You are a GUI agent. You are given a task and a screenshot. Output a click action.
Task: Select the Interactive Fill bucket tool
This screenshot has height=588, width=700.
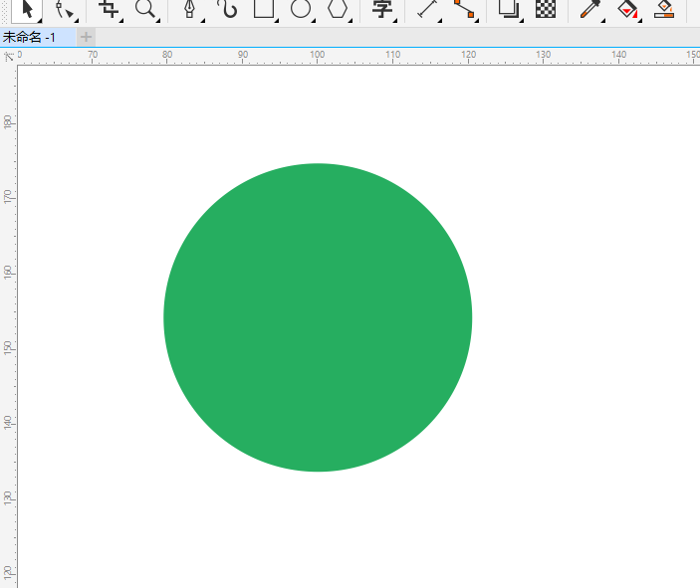pos(627,10)
